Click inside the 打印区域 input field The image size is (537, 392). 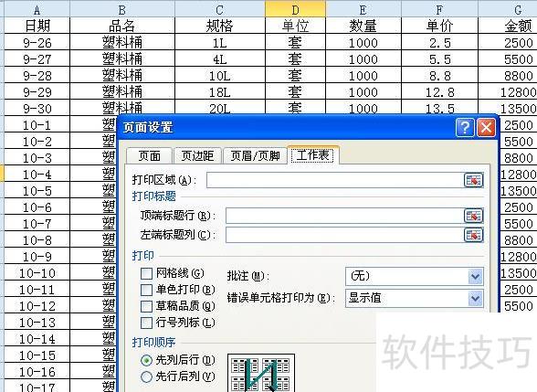(335, 180)
